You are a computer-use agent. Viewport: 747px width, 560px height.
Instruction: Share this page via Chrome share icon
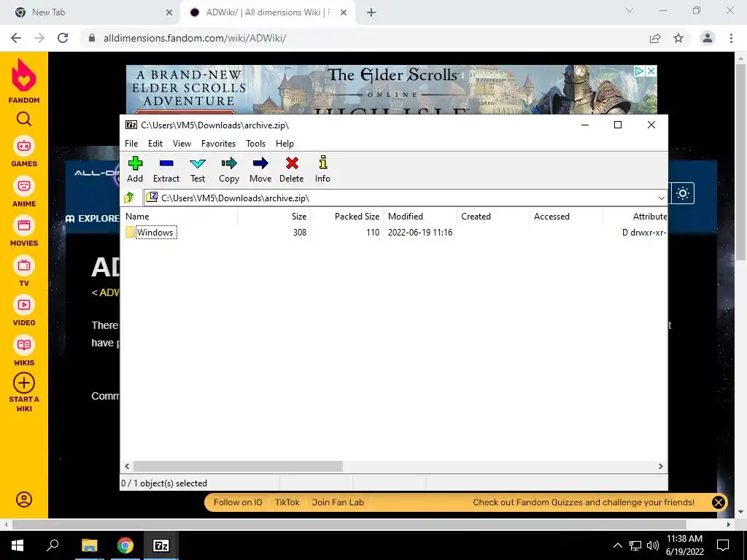pyautogui.click(x=655, y=38)
